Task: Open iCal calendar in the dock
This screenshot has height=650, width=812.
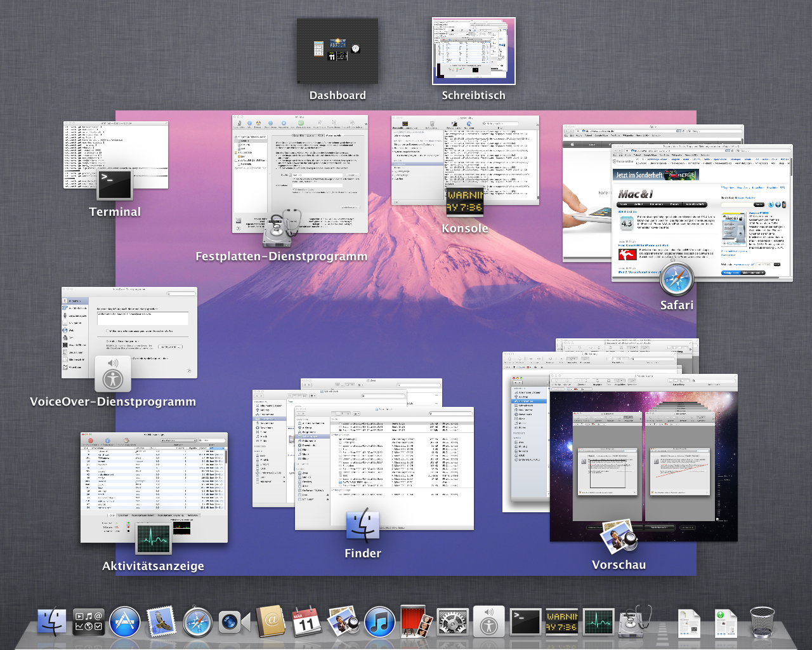Action: click(307, 623)
